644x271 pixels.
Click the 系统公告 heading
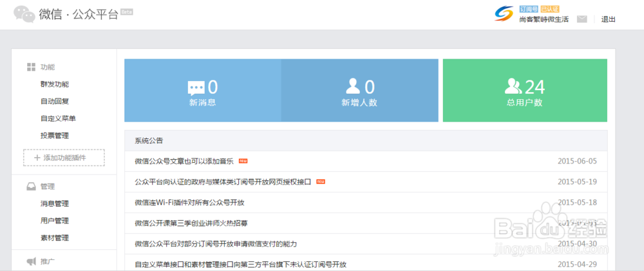click(x=149, y=141)
